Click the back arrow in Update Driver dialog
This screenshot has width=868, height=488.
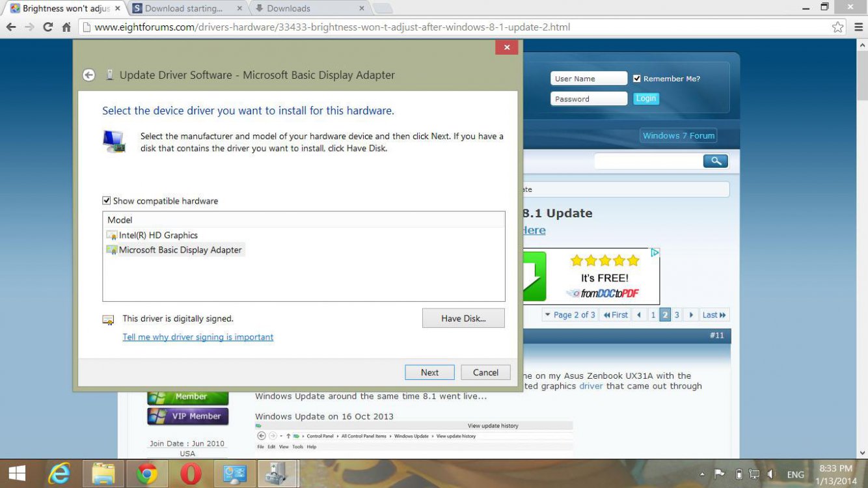pos(89,75)
